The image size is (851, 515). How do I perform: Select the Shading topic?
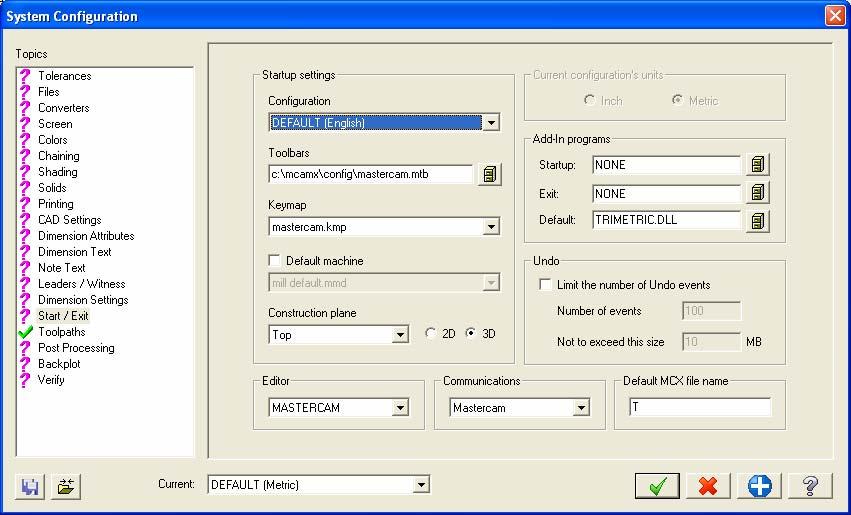pos(58,172)
